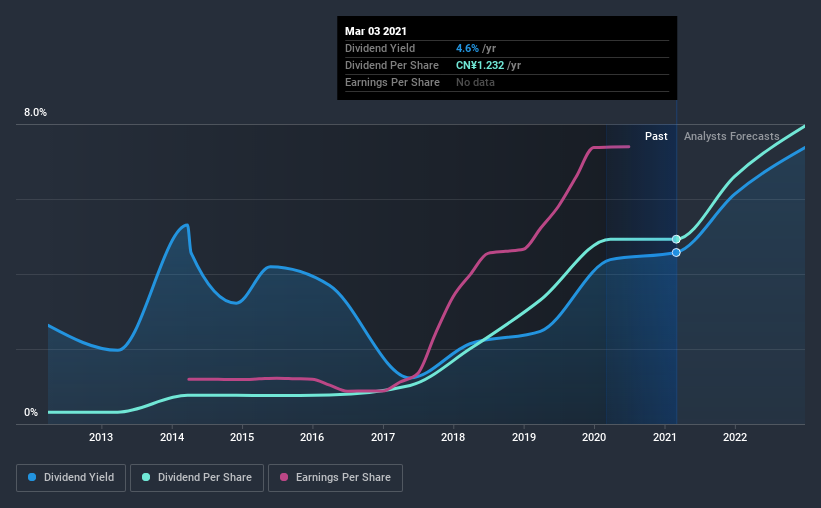Click the CN¥1.232 dividend per share value
Screen dimensions: 821x508
point(480,65)
